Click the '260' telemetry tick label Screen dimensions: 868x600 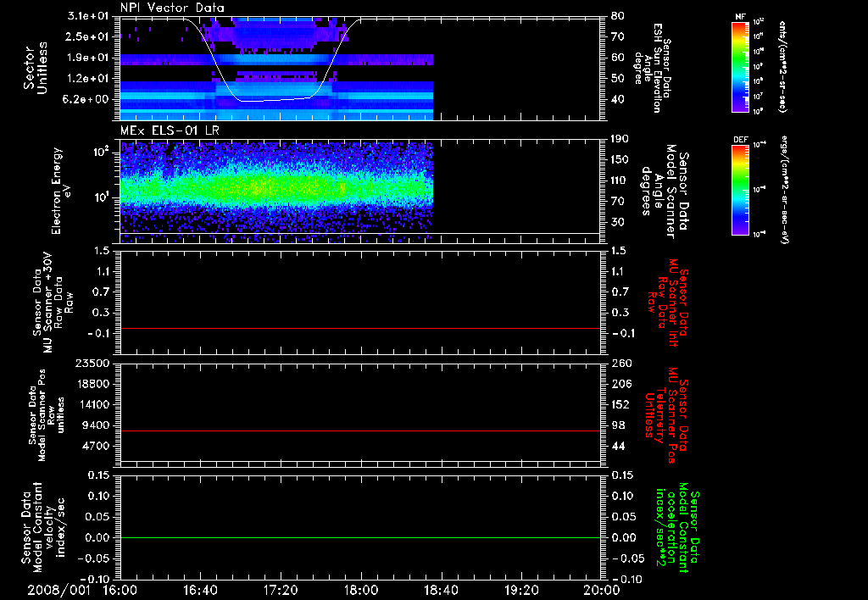pyautogui.click(x=621, y=364)
